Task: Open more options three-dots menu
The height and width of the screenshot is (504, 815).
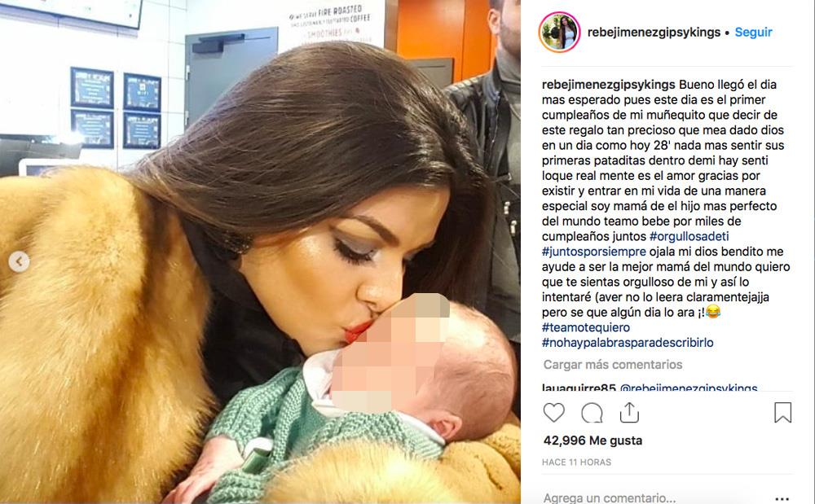Action: tap(782, 498)
